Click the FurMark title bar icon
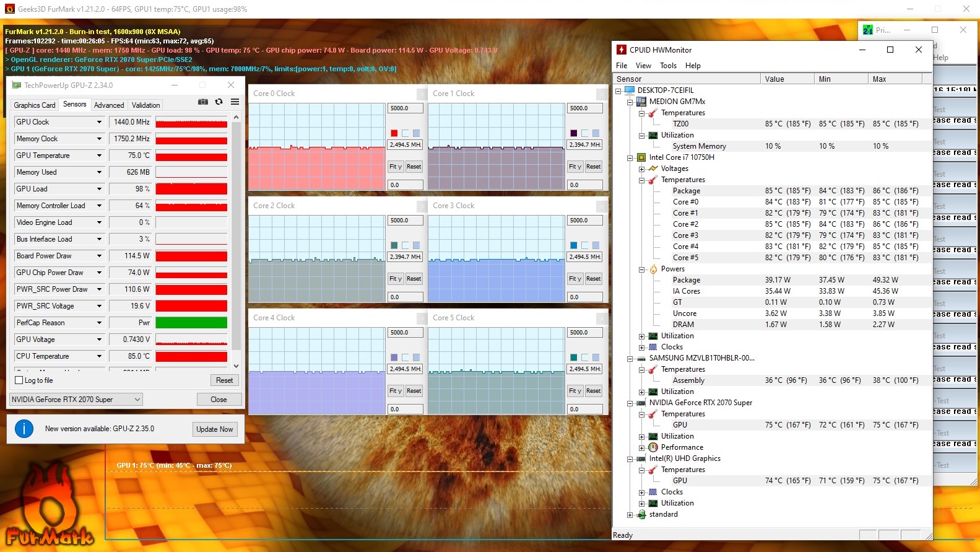Image resolution: width=980 pixels, height=552 pixels. [9, 9]
